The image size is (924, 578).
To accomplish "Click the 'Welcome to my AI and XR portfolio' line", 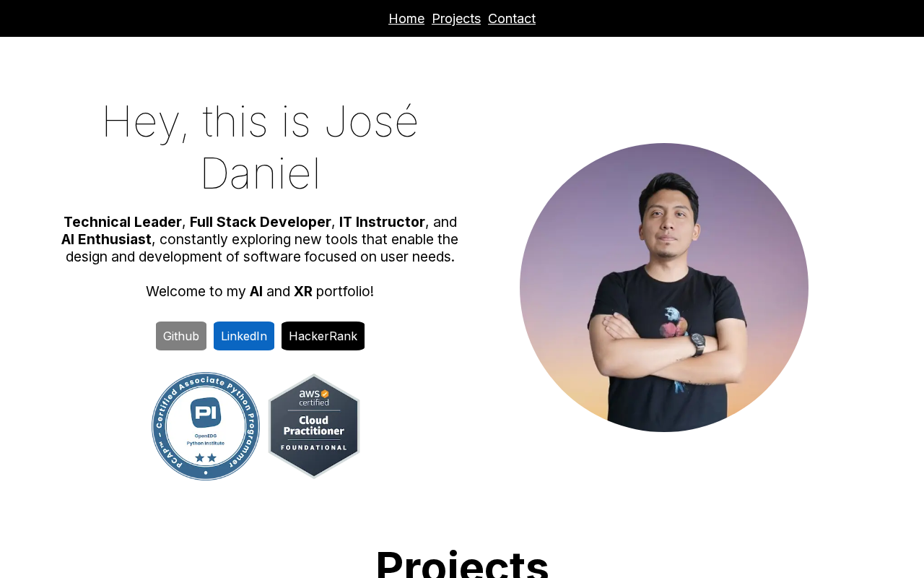I will (260, 291).
